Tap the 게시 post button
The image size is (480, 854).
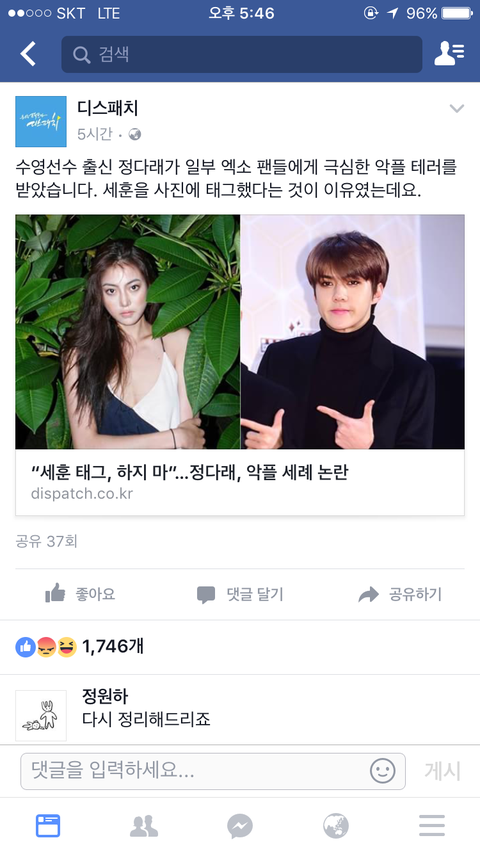[442, 771]
